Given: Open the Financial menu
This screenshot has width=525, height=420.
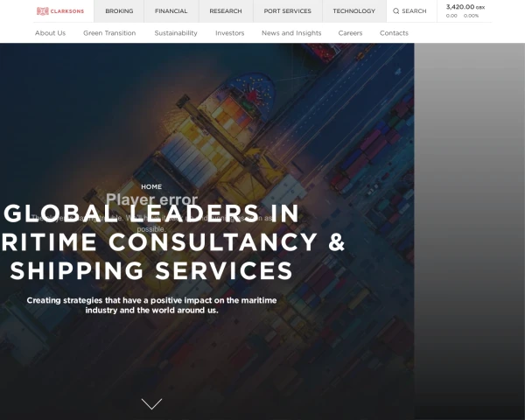Looking at the screenshot, I should [171, 11].
